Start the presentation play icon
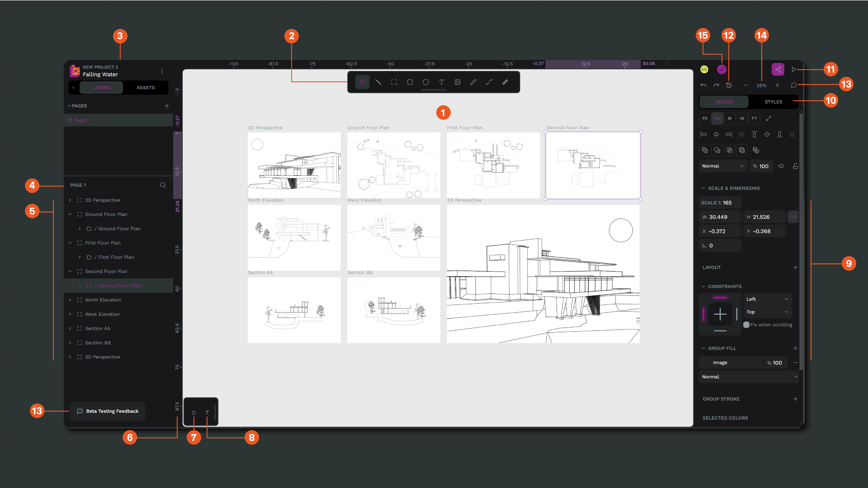The width and height of the screenshot is (868, 488). (794, 69)
